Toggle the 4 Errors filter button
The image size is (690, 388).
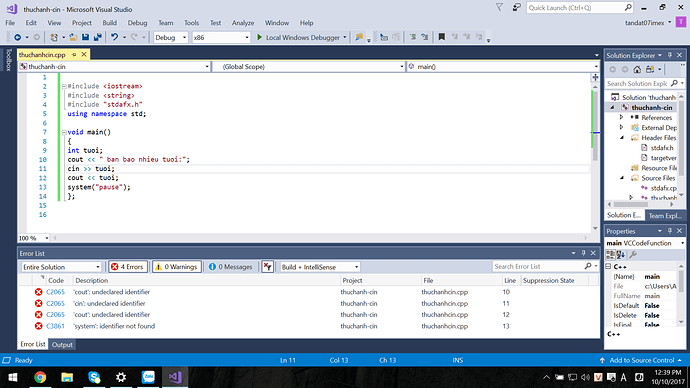(128, 267)
